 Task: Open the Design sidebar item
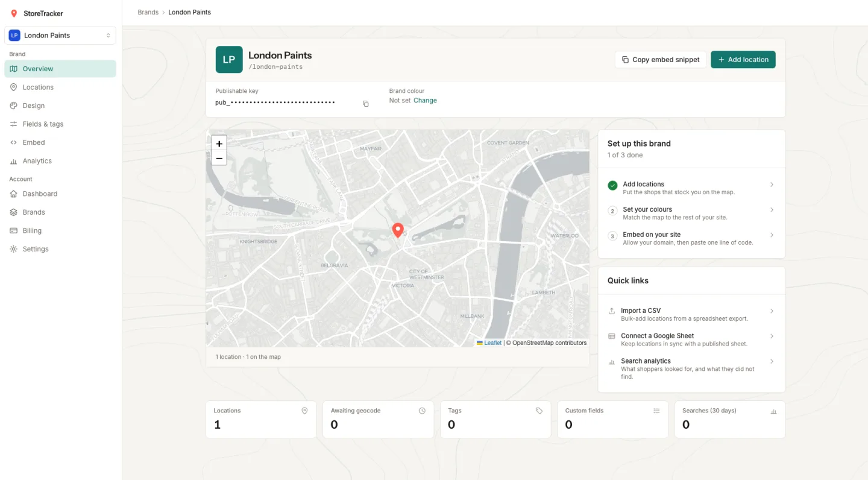click(x=60, y=106)
